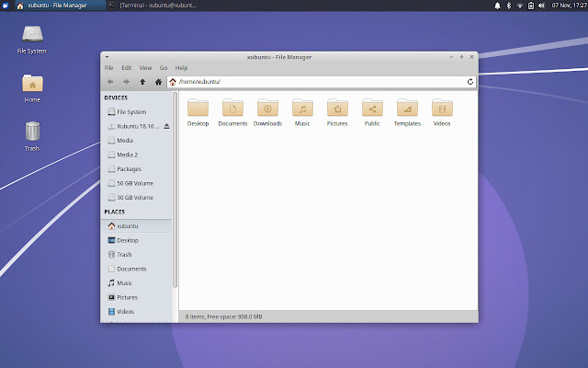Eject the Xubuntu 18.10 device

click(166, 126)
